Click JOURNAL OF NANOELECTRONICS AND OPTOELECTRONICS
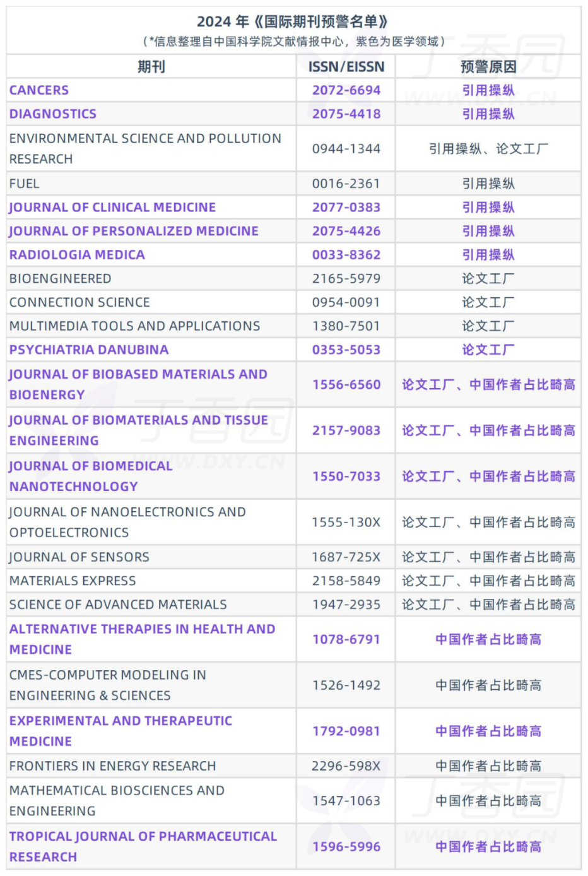 [127, 522]
